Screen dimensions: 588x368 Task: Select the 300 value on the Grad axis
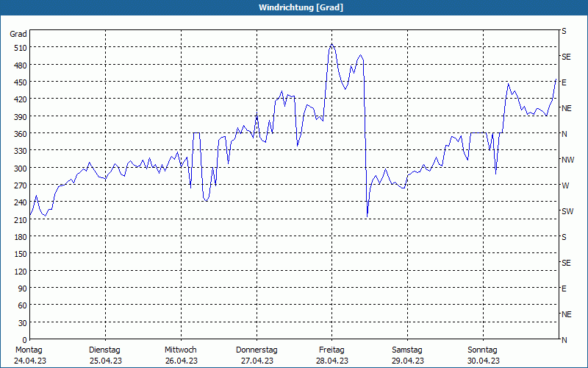pos(21,169)
